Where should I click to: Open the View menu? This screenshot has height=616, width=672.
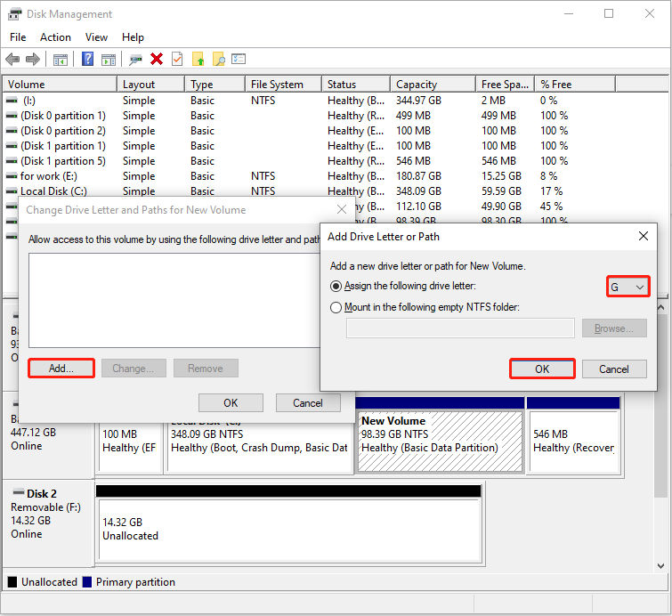point(96,37)
